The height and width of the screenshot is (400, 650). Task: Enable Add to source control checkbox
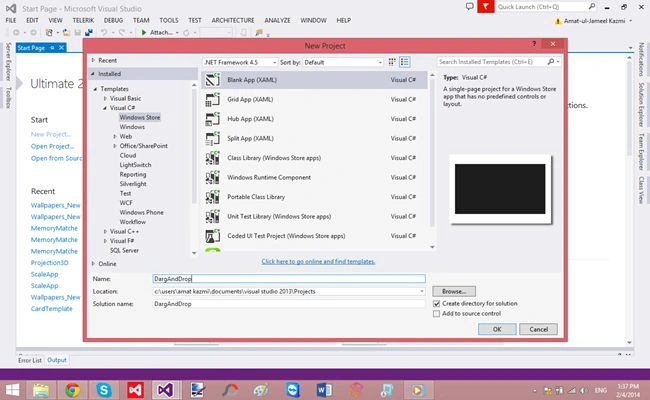(437, 314)
